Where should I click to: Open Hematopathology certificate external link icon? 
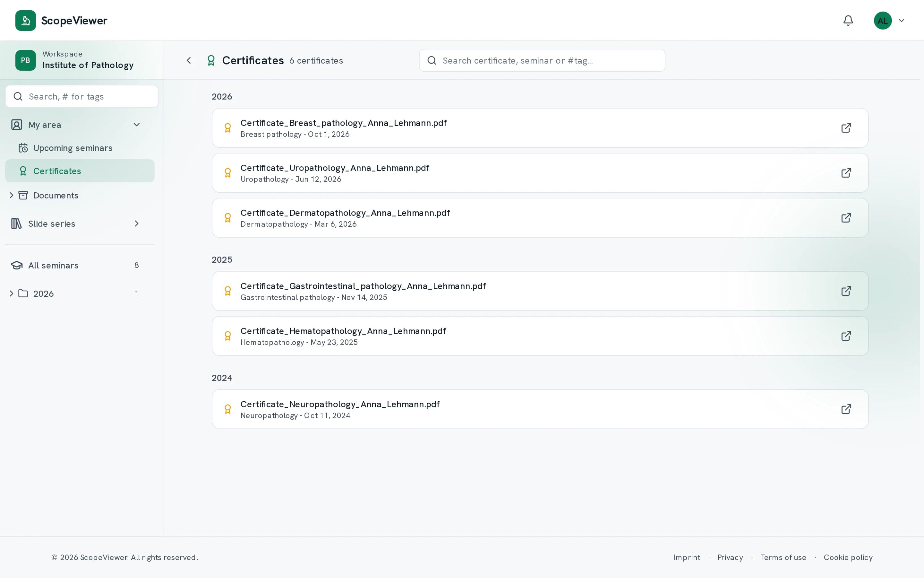(x=846, y=336)
